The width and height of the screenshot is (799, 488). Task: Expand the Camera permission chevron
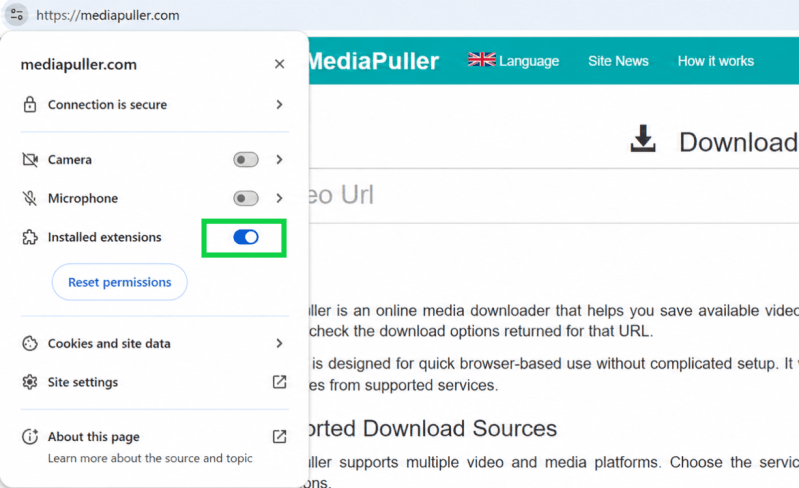coord(279,159)
